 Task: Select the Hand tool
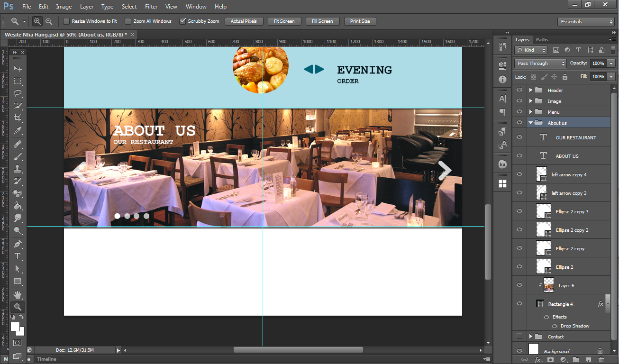pos(18,294)
